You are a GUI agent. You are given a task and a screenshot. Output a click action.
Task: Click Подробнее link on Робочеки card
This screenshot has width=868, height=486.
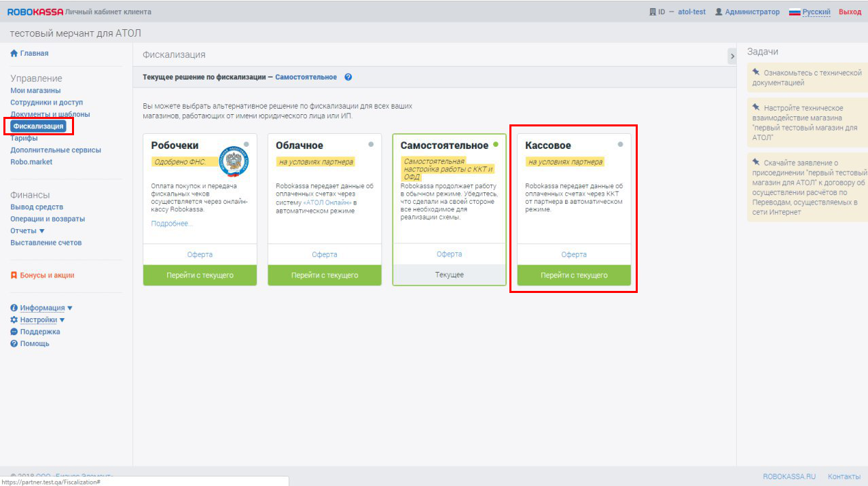pyautogui.click(x=172, y=224)
